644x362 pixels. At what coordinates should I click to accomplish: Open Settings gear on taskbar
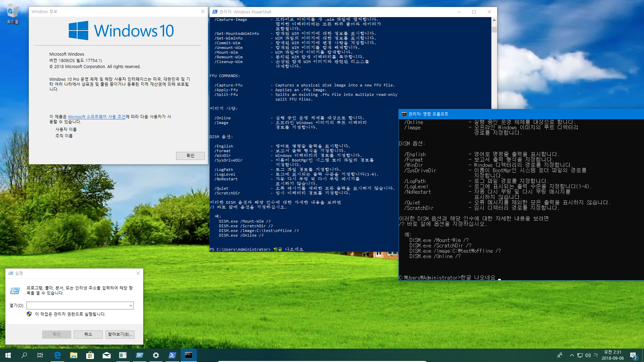156,355
